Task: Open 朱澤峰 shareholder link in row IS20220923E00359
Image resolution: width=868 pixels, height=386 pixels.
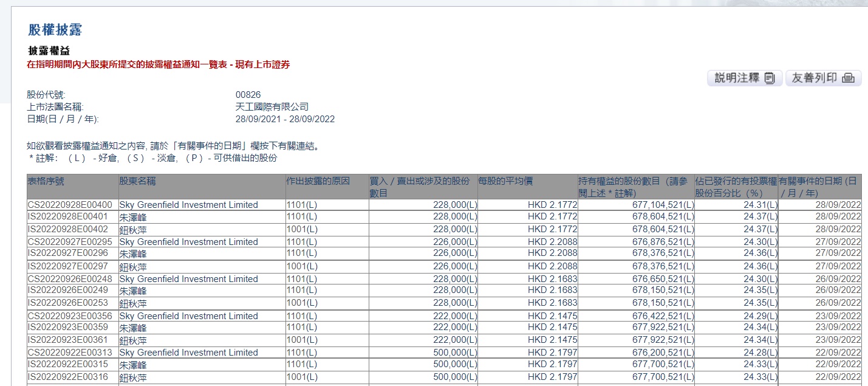Action: [x=133, y=328]
